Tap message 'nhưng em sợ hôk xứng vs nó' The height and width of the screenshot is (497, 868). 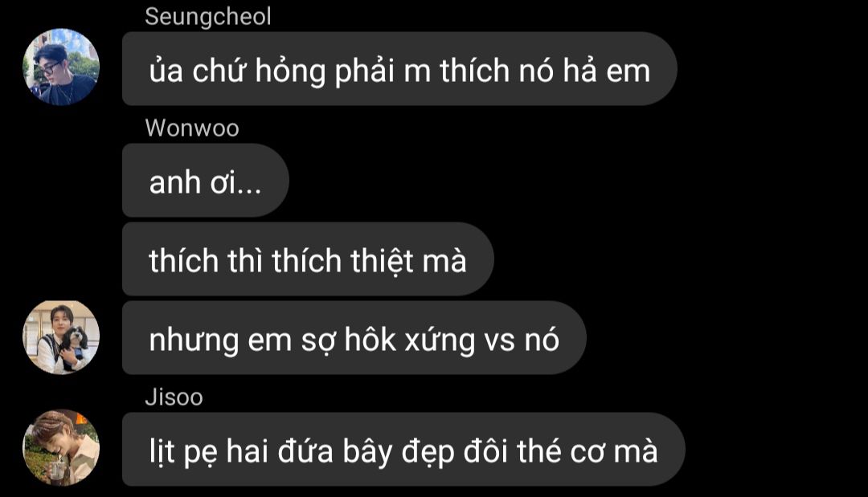pyautogui.click(x=354, y=338)
